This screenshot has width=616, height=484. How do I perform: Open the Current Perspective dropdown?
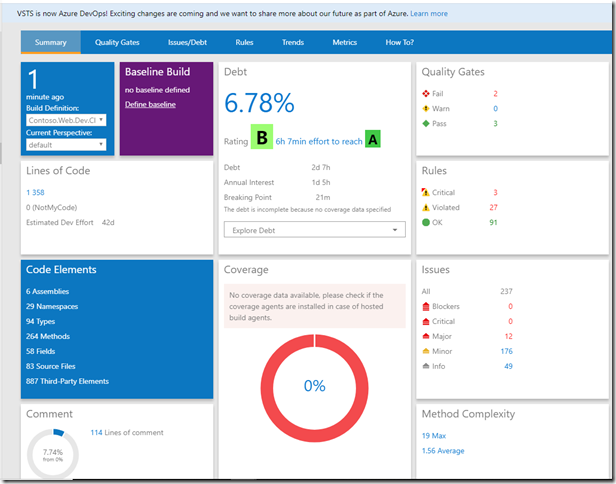(67, 144)
